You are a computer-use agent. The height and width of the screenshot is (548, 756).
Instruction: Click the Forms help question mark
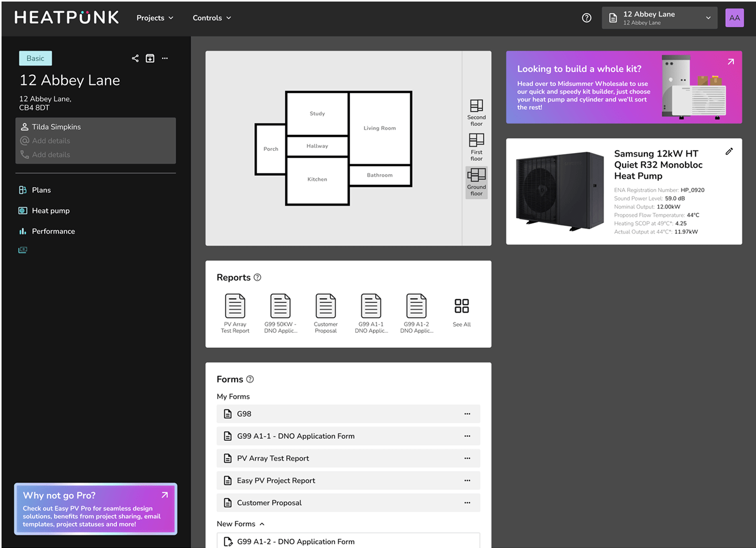point(250,380)
